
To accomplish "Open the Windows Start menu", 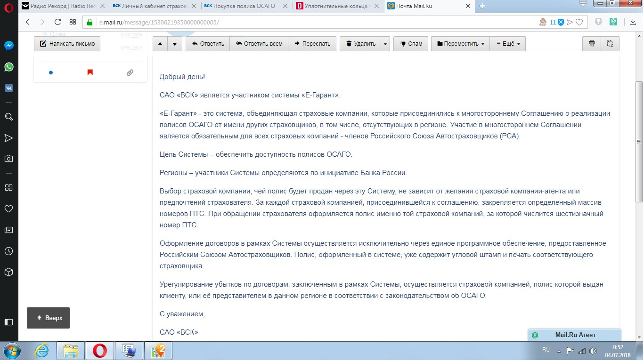I will (x=12, y=351).
